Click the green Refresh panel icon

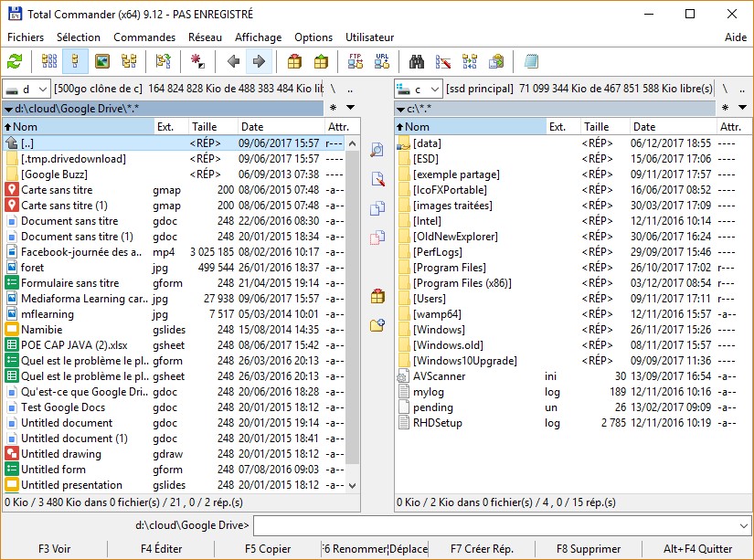(x=15, y=62)
